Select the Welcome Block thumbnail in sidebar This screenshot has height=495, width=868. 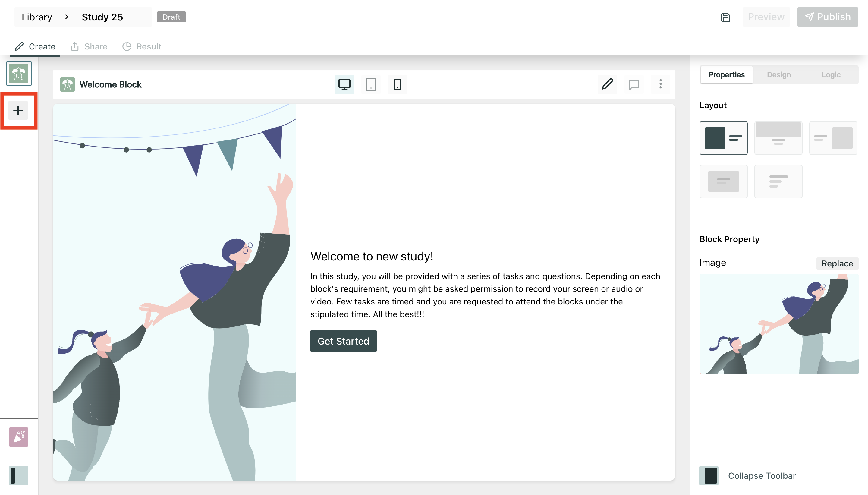click(x=19, y=74)
